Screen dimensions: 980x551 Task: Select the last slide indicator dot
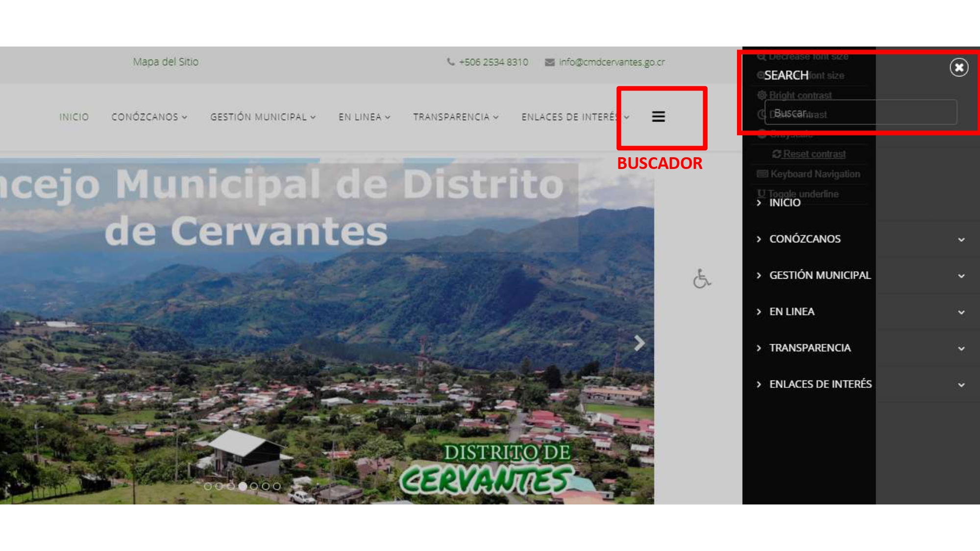click(x=277, y=486)
